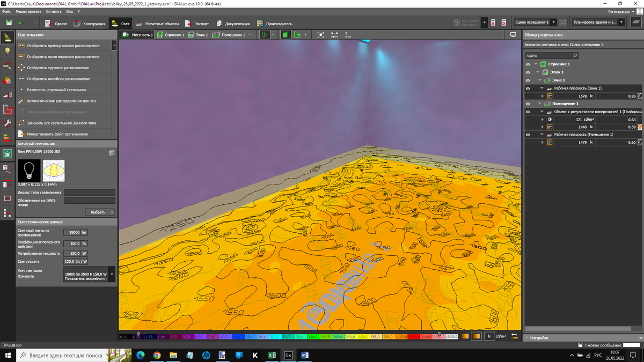Image resolution: width=644 pixels, height=362 pixels.
Task: Open the color filters sidebar tool
Action: [x=8, y=80]
